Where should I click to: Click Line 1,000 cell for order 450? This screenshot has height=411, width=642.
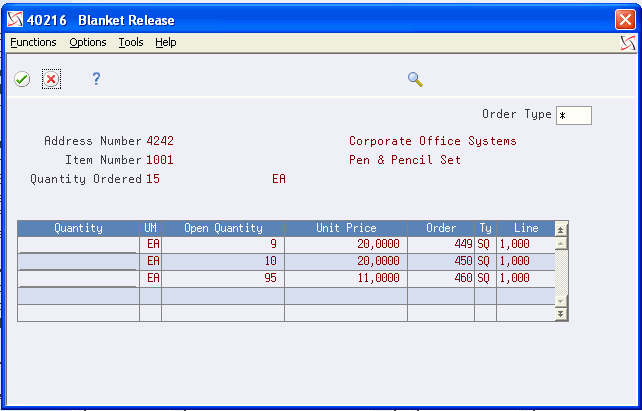(x=526, y=262)
